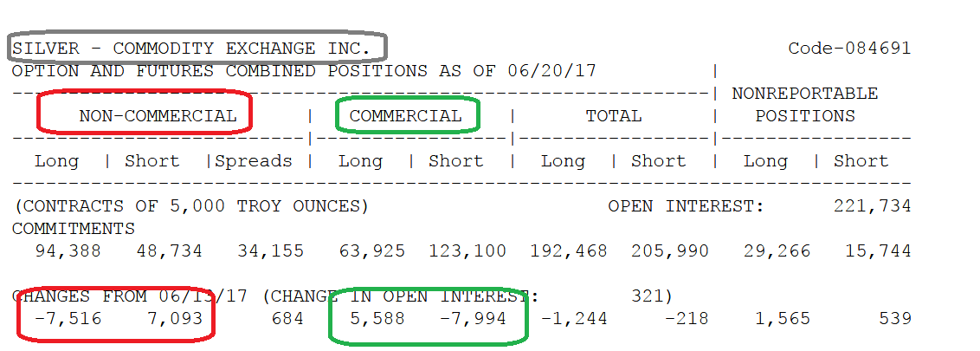Click the NONREPORTABLE POSITIONS header
Screen dimensions: 980x351
pos(805,105)
